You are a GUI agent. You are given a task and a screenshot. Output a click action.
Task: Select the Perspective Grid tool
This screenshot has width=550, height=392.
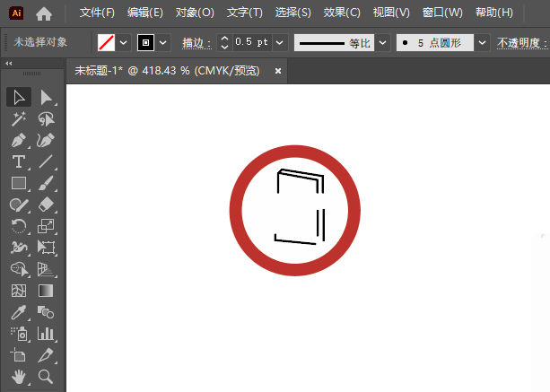click(46, 269)
